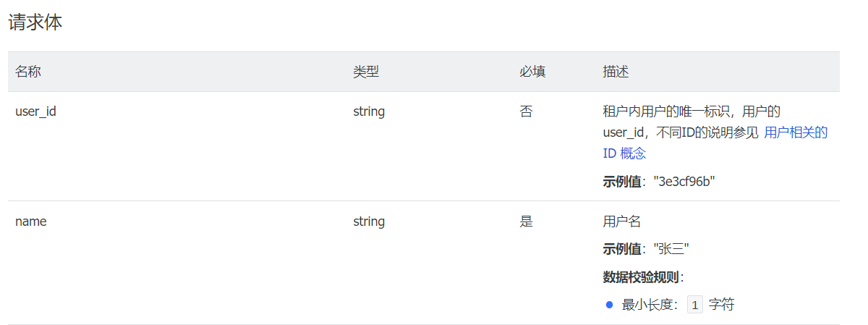Viewport: 868px width, 325px height.
Task: Select the 名称 column header
Action: (x=28, y=72)
